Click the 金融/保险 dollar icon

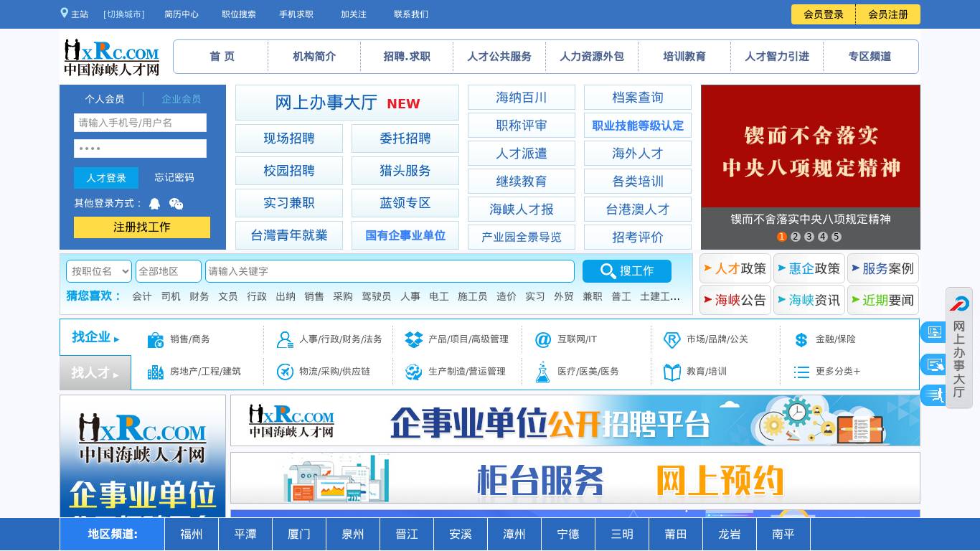[x=801, y=340]
